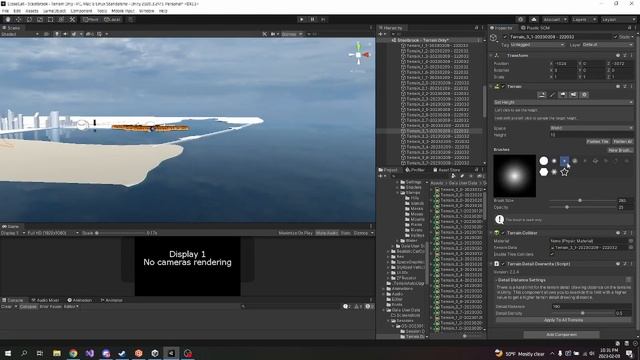The image size is (640, 360).
Task: Open the Space dropdown
Action: click(591, 128)
